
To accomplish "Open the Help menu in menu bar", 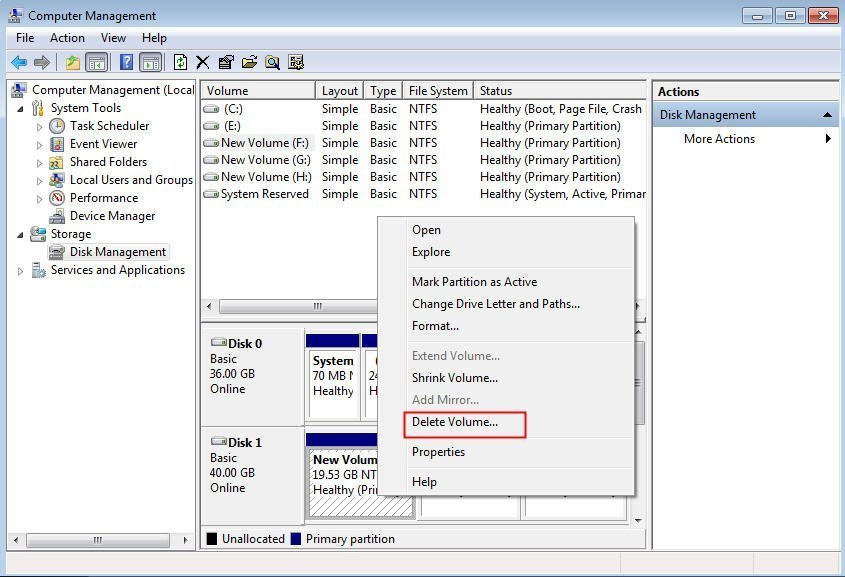I will click(x=154, y=38).
